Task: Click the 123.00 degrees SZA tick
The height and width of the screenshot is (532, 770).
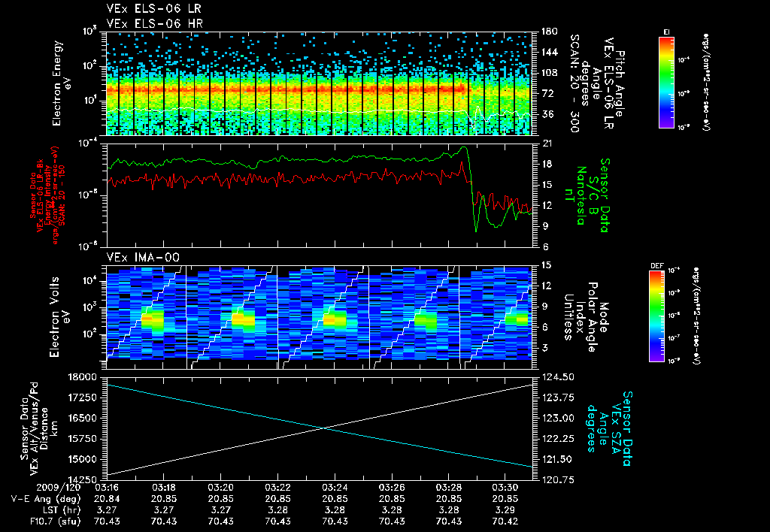Action: pyautogui.click(x=559, y=418)
